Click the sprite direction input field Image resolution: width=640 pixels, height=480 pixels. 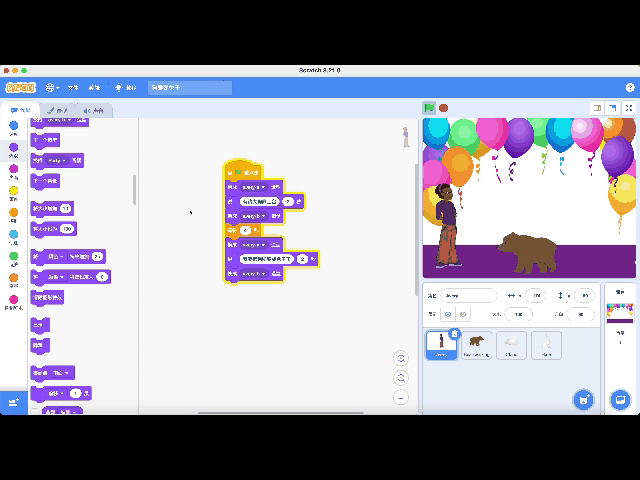(581, 314)
